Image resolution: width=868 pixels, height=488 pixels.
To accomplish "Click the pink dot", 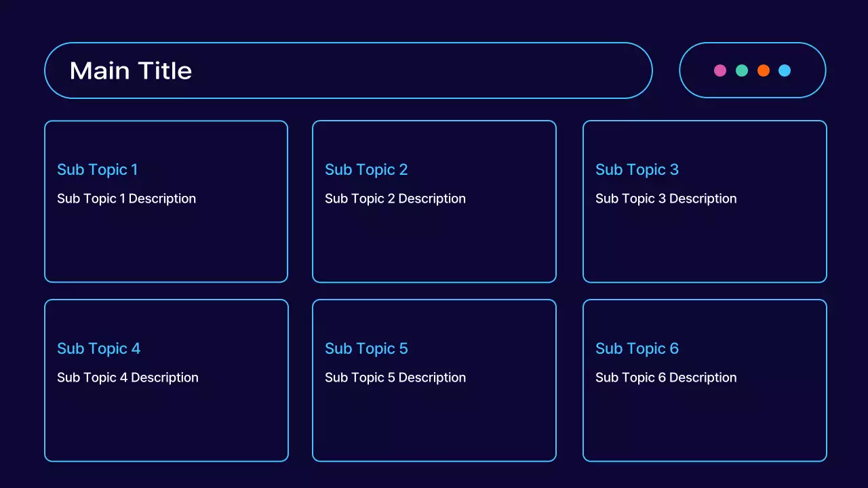I will click(720, 70).
